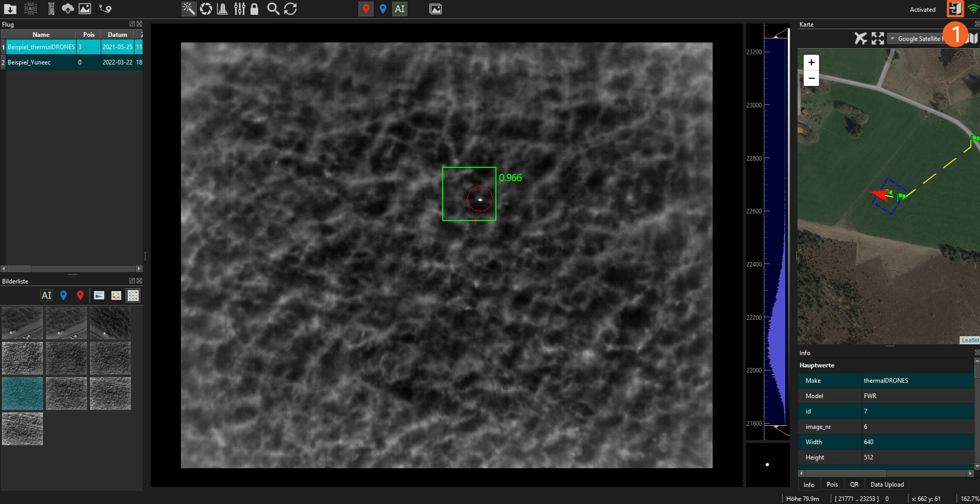Viewport: 980px width, 504px height.
Task: Open the Google Satellite map layer dropdown
Action: coord(917,39)
